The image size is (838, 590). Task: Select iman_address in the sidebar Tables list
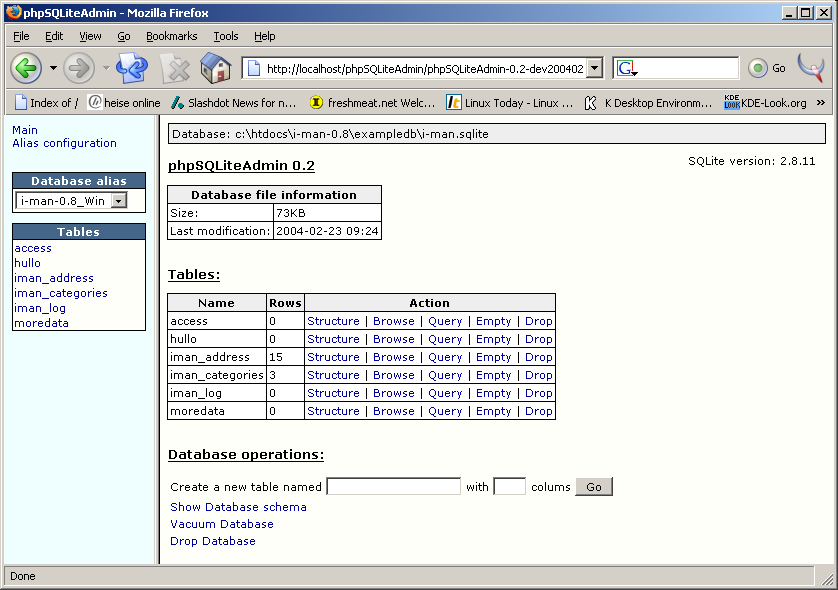(x=54, y=278)
